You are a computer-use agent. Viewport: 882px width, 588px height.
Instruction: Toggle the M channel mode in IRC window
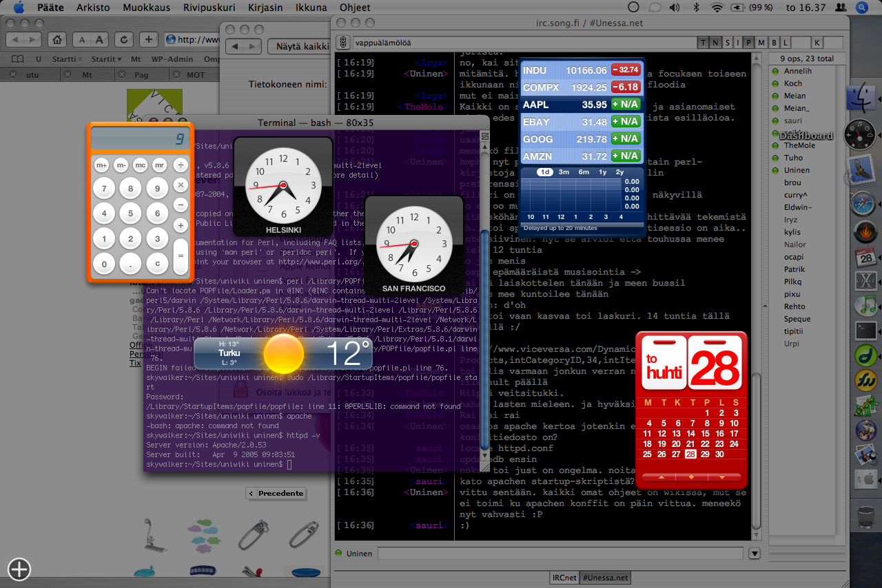(761, 43)
